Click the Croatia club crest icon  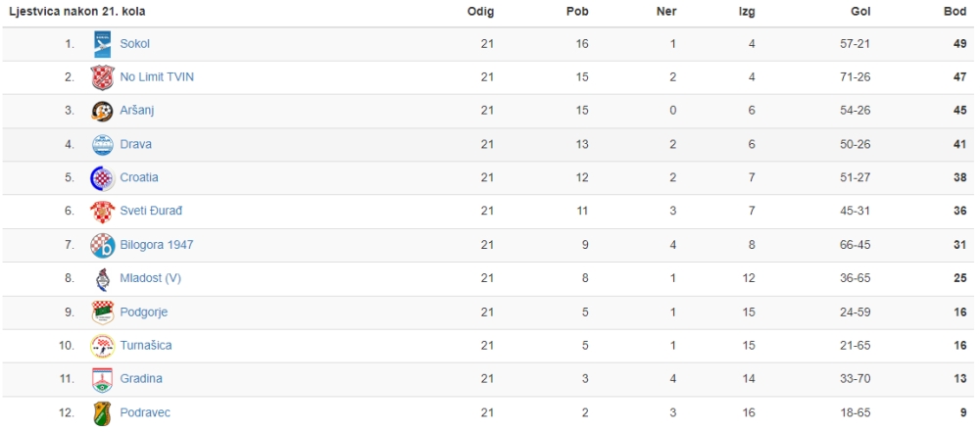pyautogui.click(x=102, y=177)
